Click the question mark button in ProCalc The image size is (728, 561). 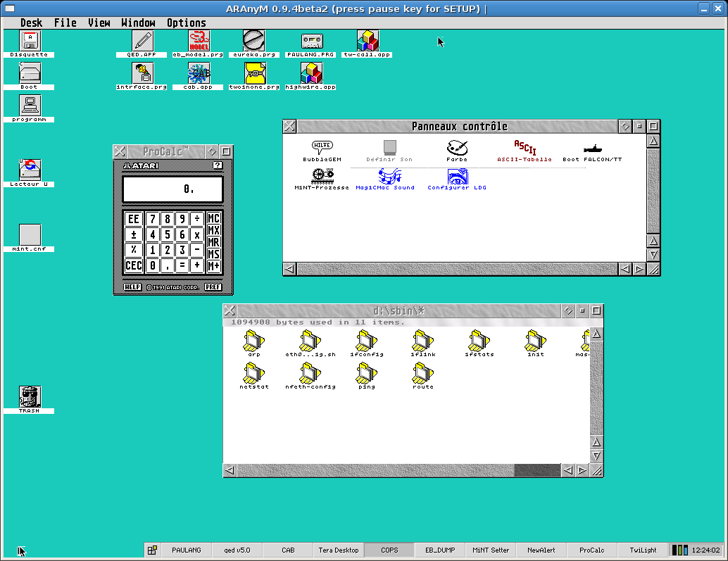click(218, 165)
